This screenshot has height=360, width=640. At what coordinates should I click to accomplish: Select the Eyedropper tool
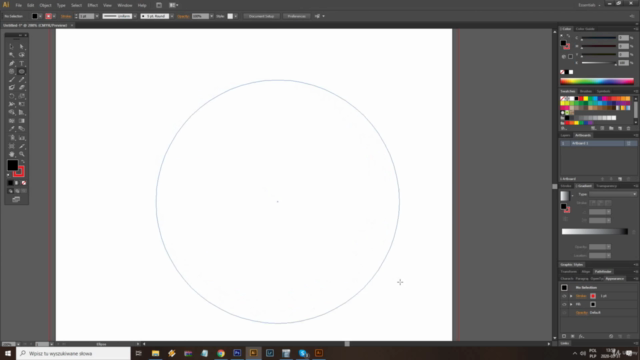pyautogui.click(x=11, y=129)
